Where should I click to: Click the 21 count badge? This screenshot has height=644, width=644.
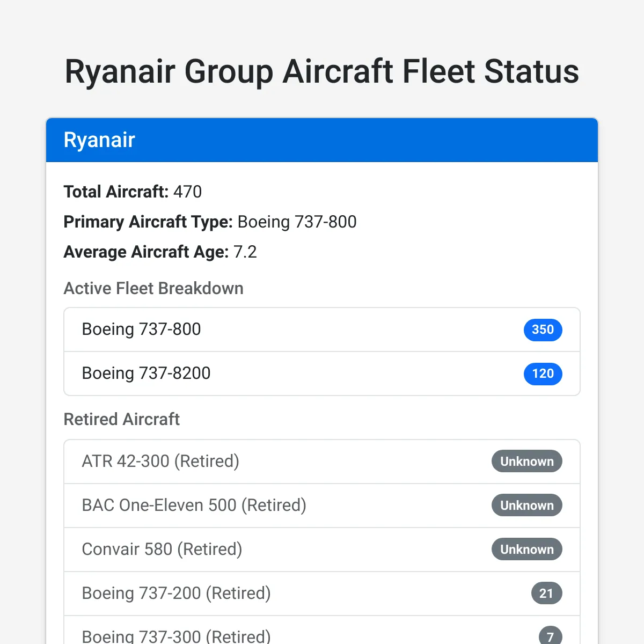546,594
